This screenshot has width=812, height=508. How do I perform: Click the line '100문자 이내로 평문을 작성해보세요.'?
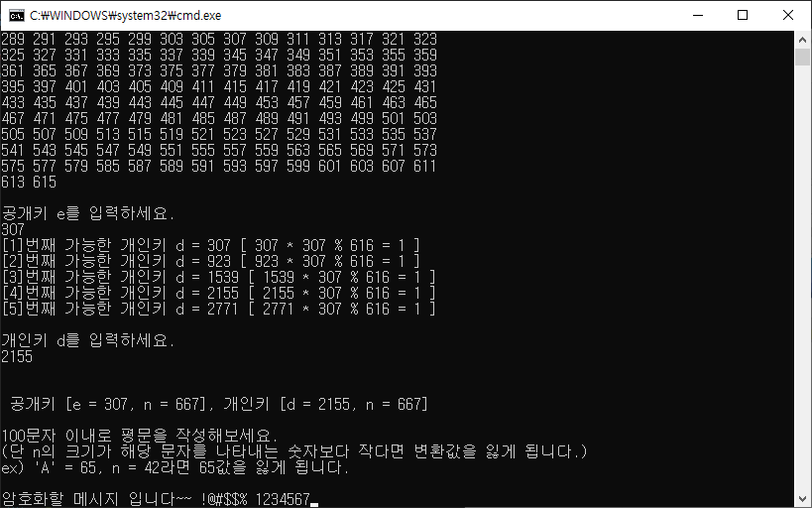coord(140,436)
